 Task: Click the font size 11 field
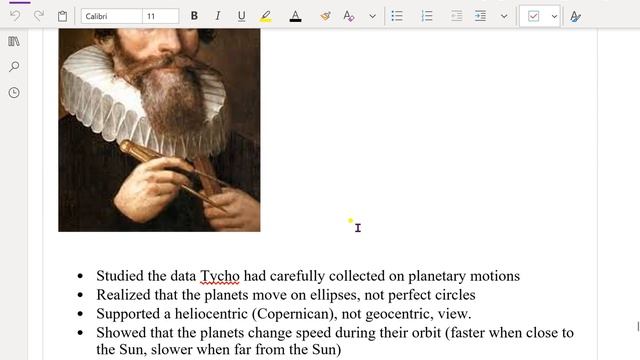[x=160, y=16]
